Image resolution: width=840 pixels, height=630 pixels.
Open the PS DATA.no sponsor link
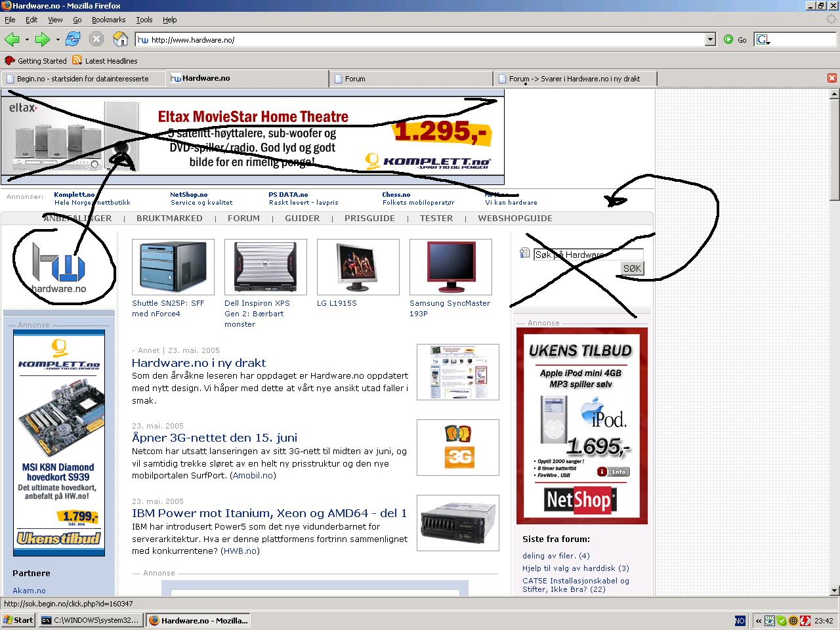[x=288, y=195]
